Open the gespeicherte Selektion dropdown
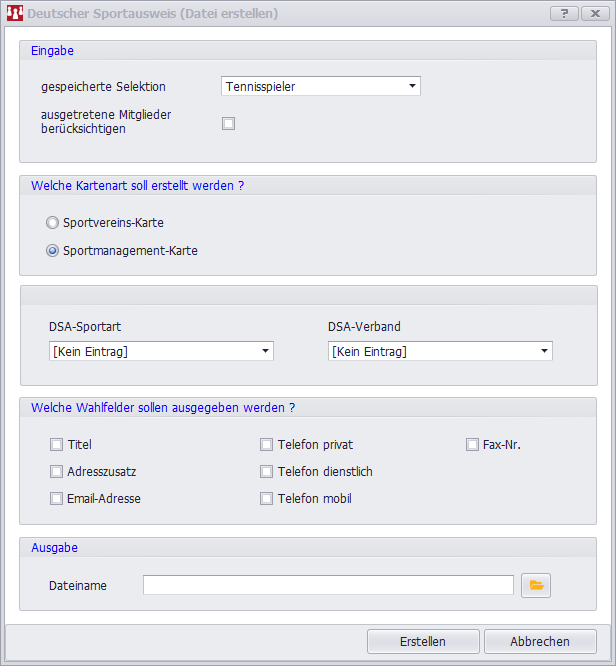The image size is (616, 666). point(320,86)
